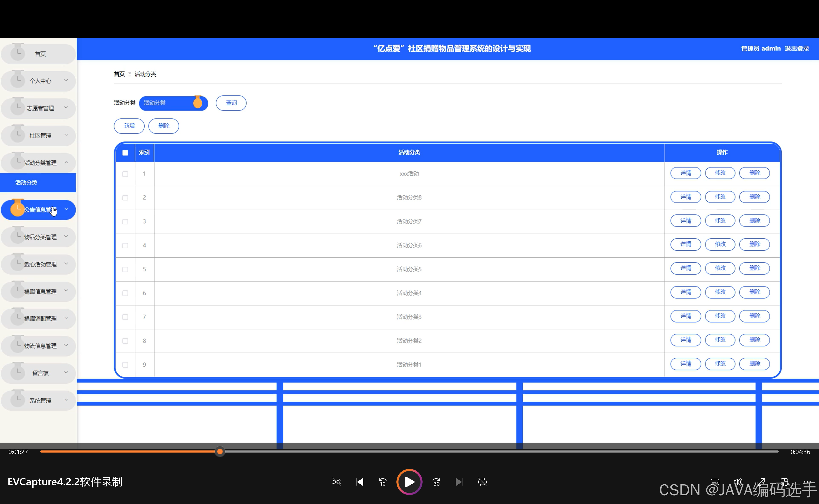Expand the 爱心活动管理 chevron
The image size is (819, 504).
[66, 264]
